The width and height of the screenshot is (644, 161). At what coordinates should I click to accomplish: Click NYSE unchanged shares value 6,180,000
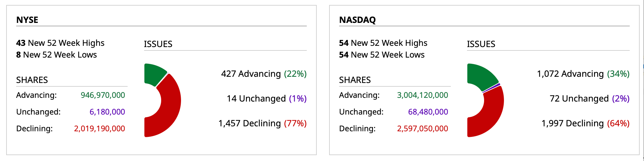point(107,112)
